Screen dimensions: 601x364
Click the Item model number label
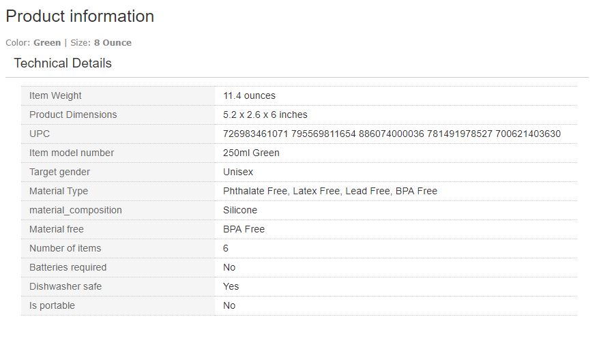72,153
